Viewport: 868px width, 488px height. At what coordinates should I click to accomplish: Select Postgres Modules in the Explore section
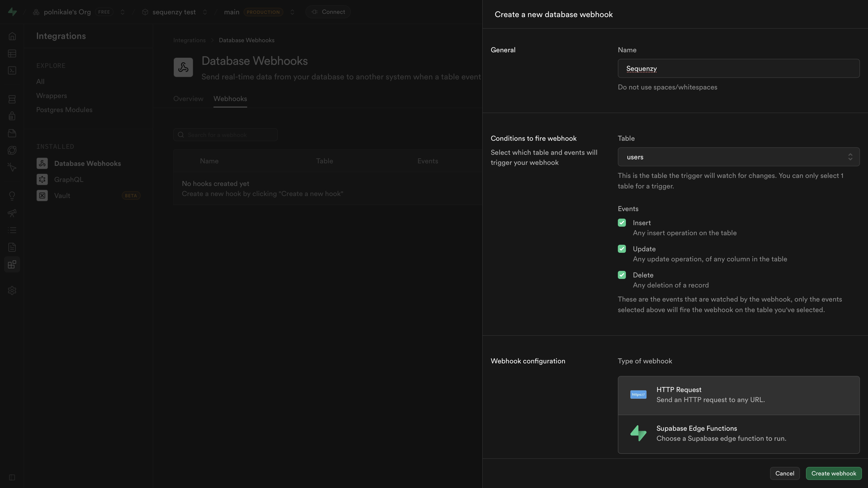[64, 110]
